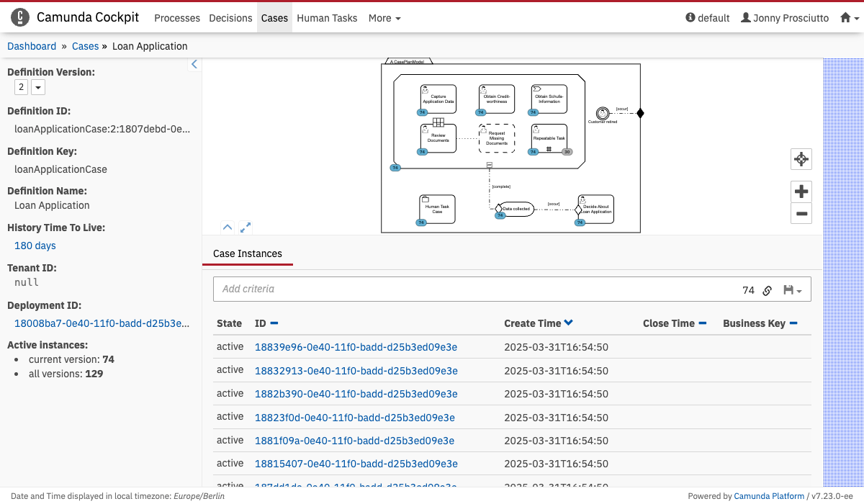Open the Definition Version dropdown
Screen dimensions: 864x504
(38, 87)
